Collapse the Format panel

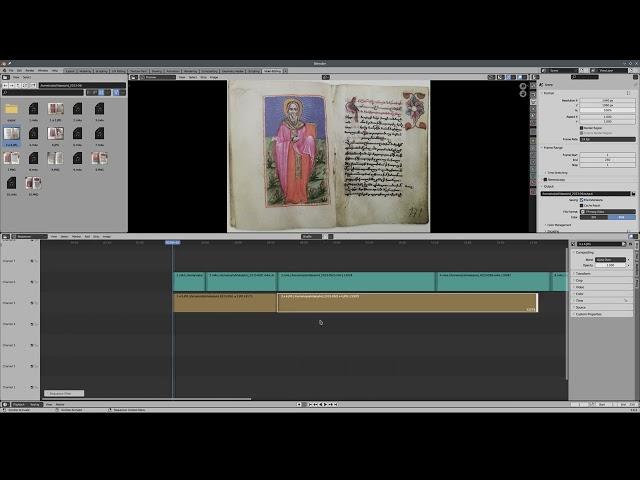tap(549, 93)
